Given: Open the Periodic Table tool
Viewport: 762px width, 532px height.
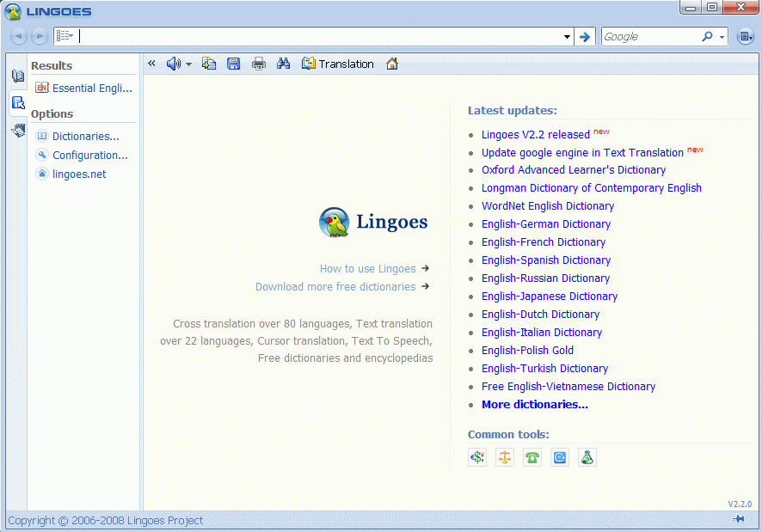Looking at the screenshot, I should (x=587, y=456).
